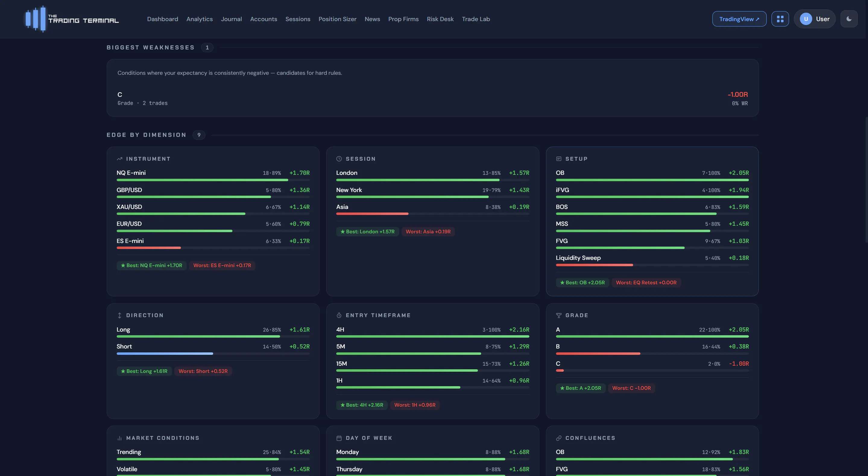Select the GBP/USD instrument row
The height and width of the screenshot is (476, 868).
pos(213,193)
